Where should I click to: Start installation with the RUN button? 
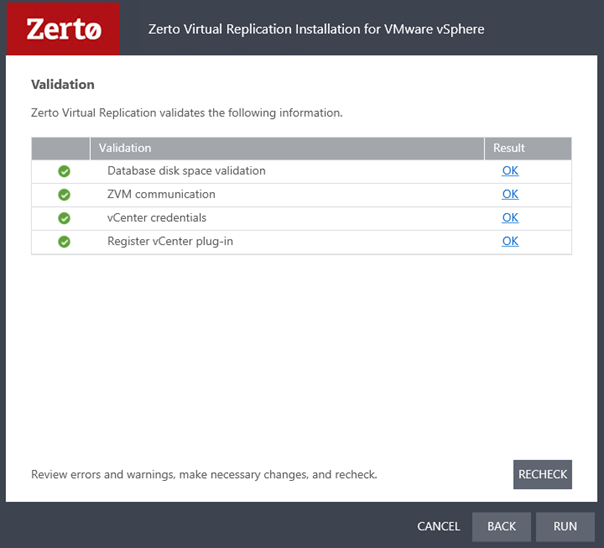coord(565,526)
